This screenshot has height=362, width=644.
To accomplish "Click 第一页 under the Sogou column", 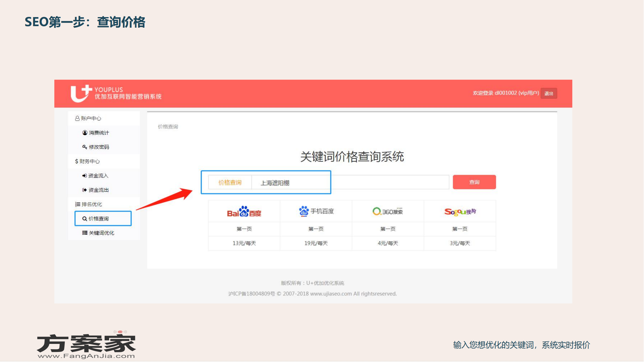I will pyautogui.click(x=460, y=229).
